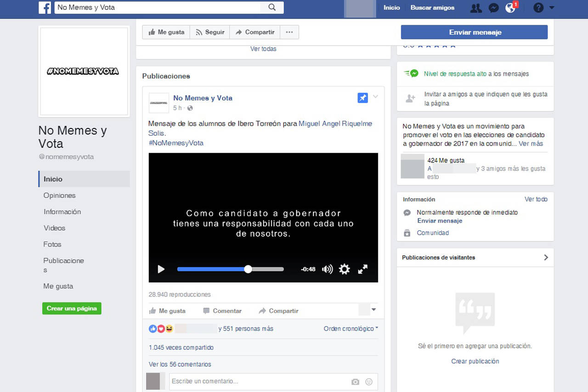Click Crear una página green button
The image size is (588, 392).
(72, 308)
